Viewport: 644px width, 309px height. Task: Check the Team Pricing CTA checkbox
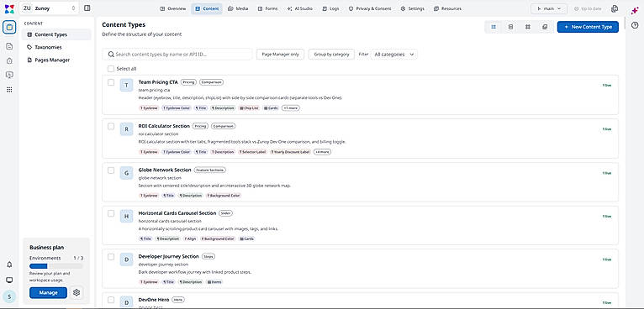click(111, 82)
